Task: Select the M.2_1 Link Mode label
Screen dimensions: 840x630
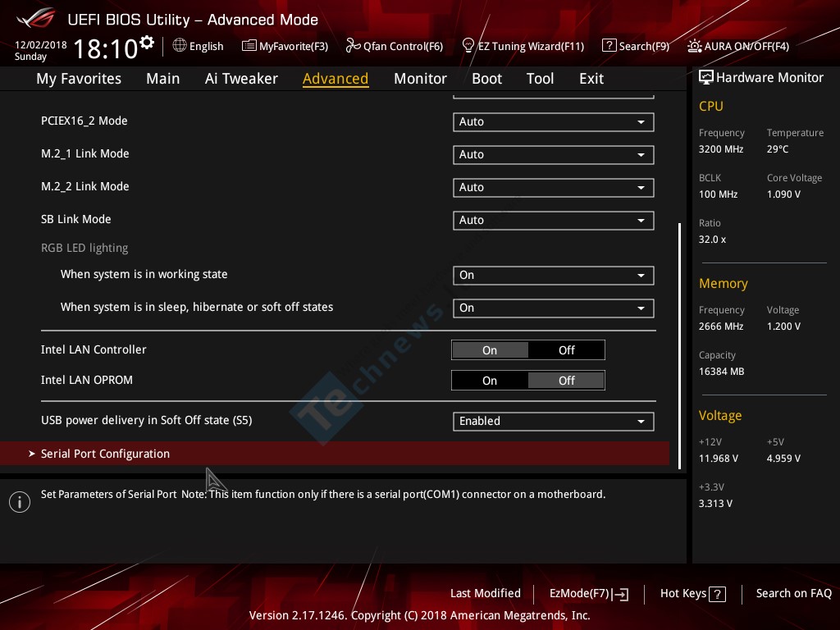Action: point(85,153)
